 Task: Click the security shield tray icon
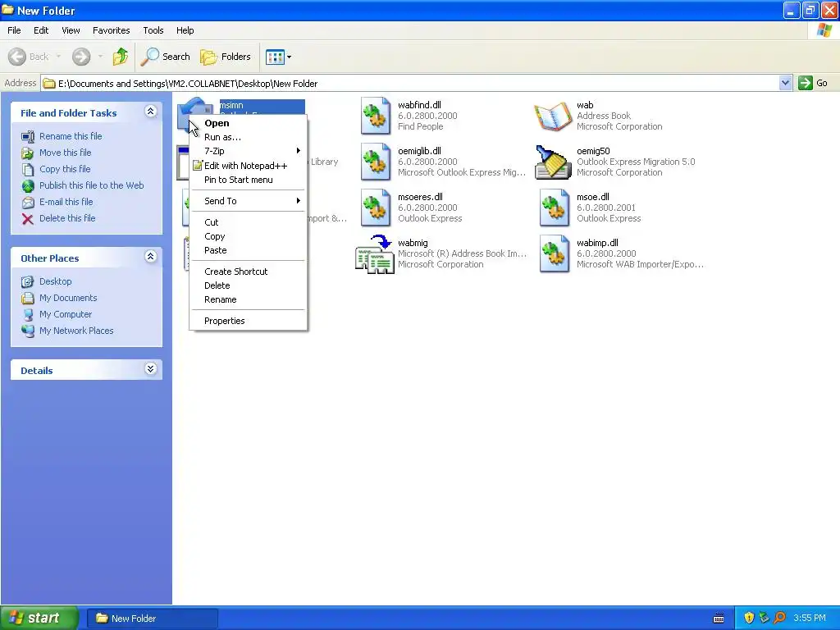pyautogui.click(x=749, y=619)
